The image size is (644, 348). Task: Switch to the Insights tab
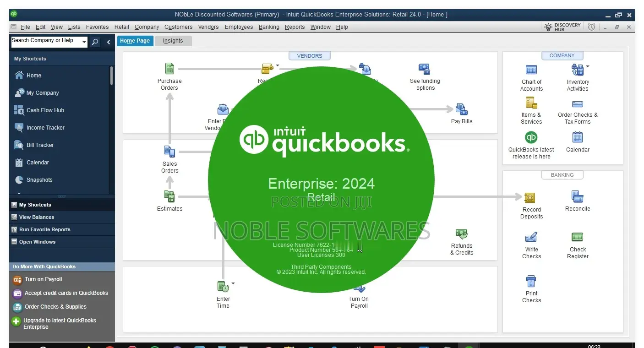click(173, 41)
